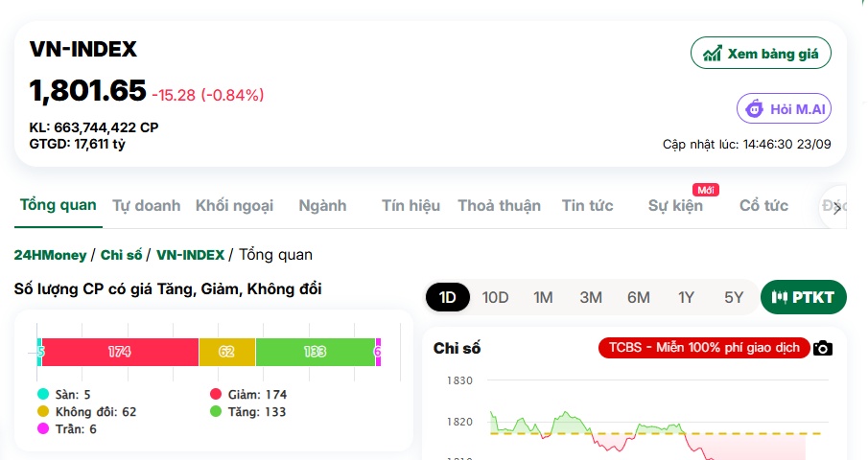Toggle the Trần: 6 legend entry
Screen dimensions: 868x460
point(66,428)
